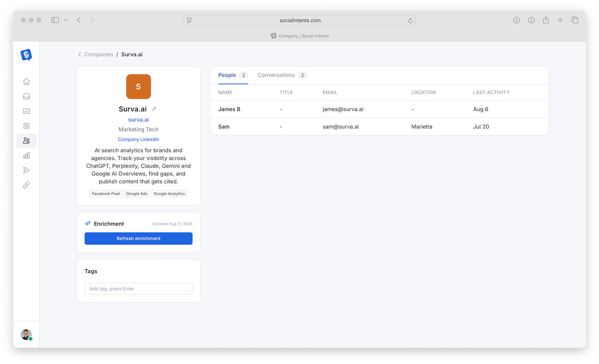
Task: Click the Aug 6 last activity cell
Action: (x=480, y=109)
